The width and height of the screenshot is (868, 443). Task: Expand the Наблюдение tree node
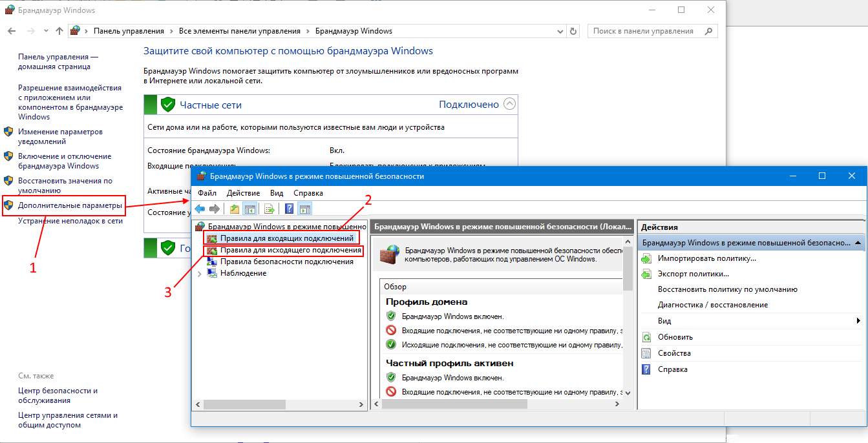(199, 274)
